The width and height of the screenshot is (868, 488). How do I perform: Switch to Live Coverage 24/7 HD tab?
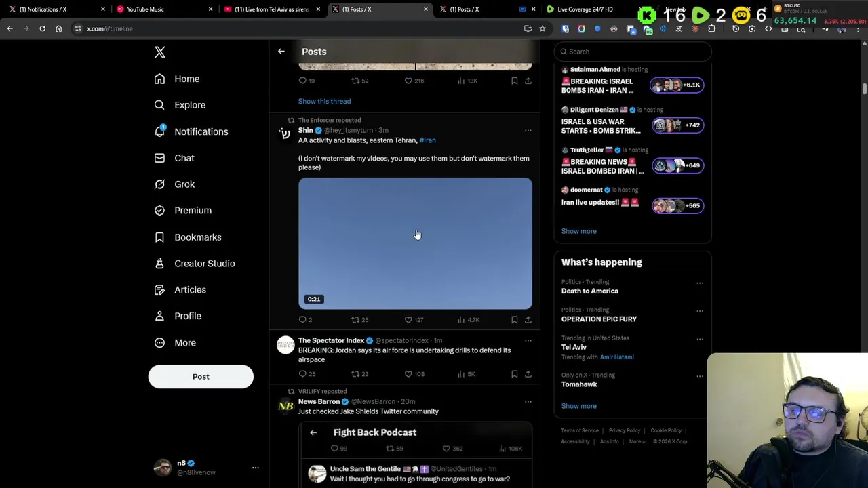coord(584,9)
